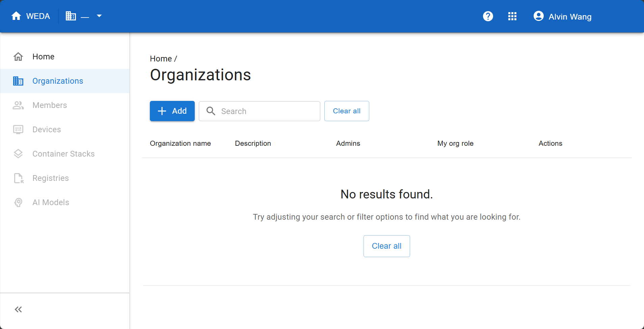This screenshot has height=329, width=644.
Task: Click the Admins column header
Action: [x=348, y=143]
